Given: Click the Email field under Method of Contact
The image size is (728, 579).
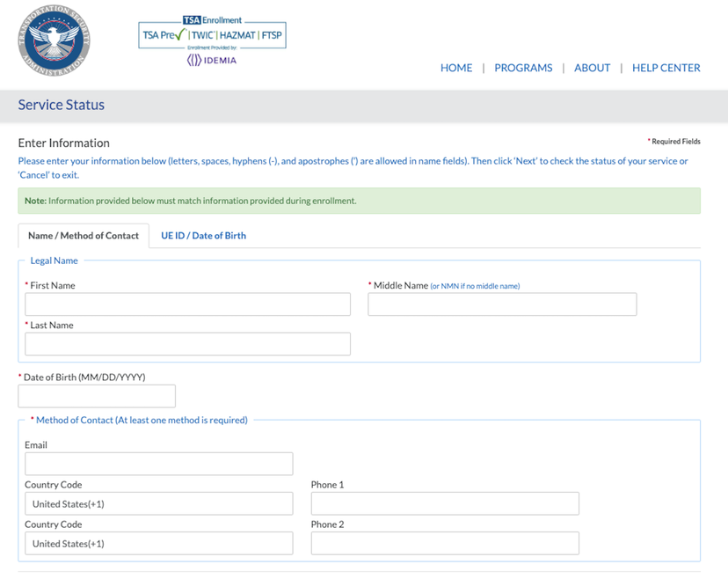Looking at the screenshot, I should point(158,464).
